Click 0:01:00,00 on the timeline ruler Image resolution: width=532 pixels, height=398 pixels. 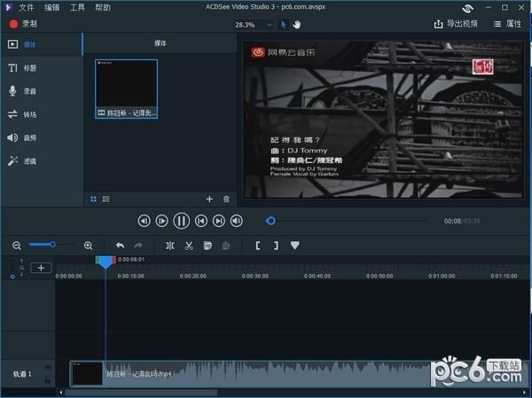tap(442, 276)
